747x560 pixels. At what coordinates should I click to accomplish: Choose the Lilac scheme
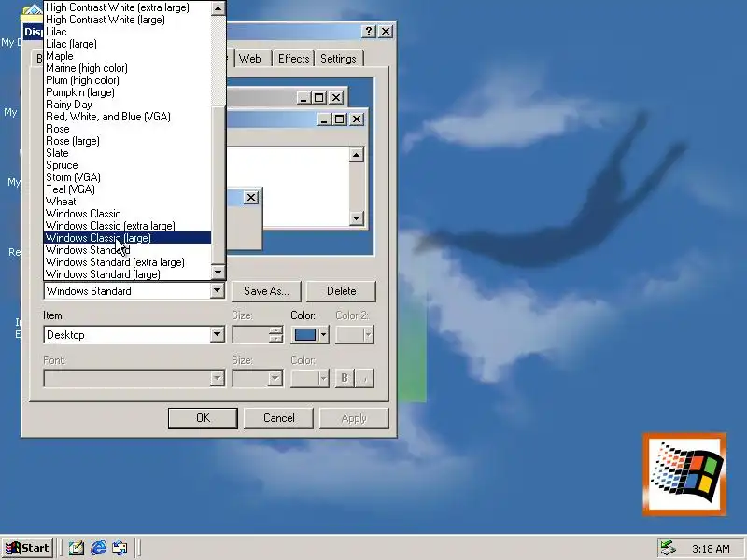point(127,32)
